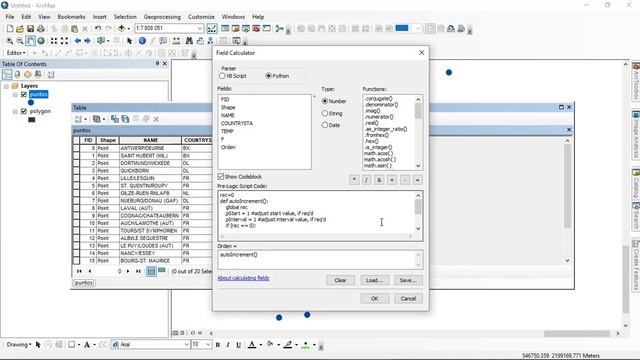Switch TOC to List By Visibility
Screen dimensions: 640x360
pyautogui.click(x=27, y=74)
